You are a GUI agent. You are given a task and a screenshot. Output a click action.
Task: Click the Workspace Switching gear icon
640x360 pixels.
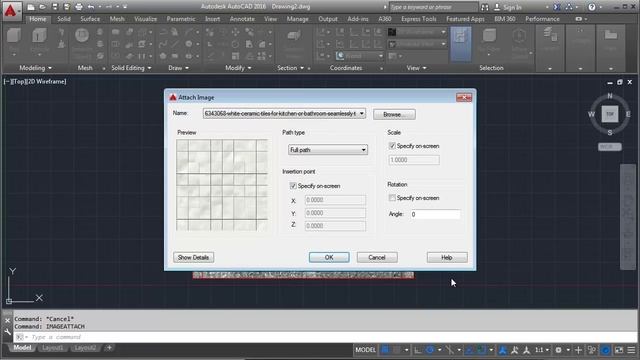[x=558, y=350]
